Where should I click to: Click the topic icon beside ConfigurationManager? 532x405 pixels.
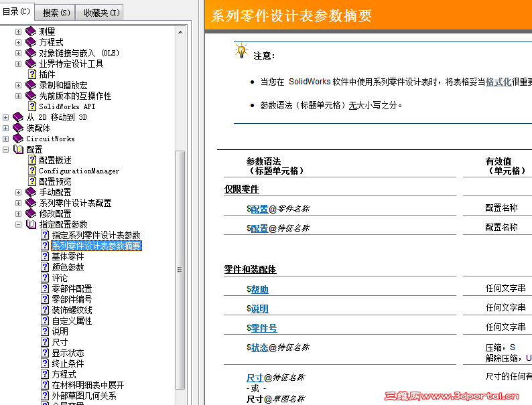point(32,171)
